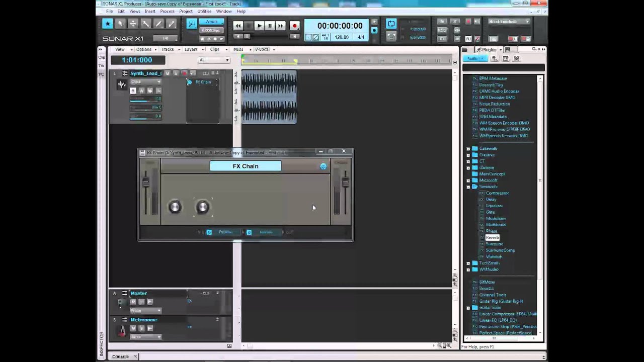Viewport: 644px width, 362px height.
Task: Click the Play transport button
Action: point(259,26)
